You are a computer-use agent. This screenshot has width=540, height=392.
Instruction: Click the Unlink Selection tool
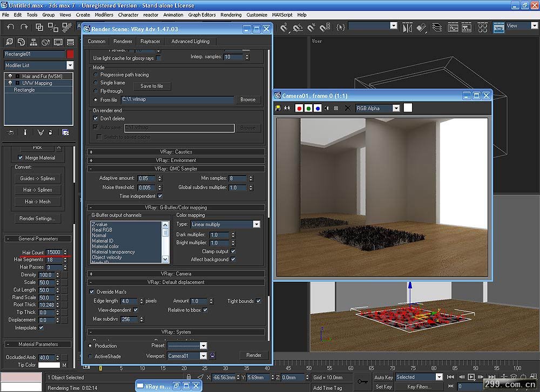(53, 27)
